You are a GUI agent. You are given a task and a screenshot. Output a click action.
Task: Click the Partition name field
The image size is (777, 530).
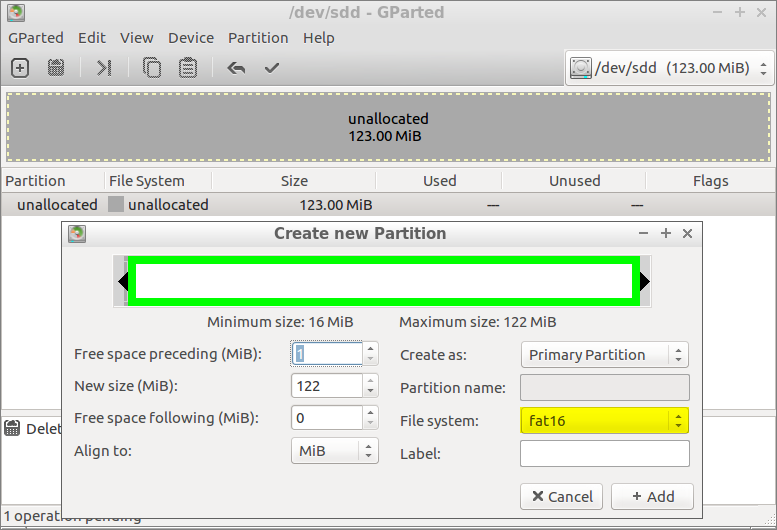[x=605, y=387]
